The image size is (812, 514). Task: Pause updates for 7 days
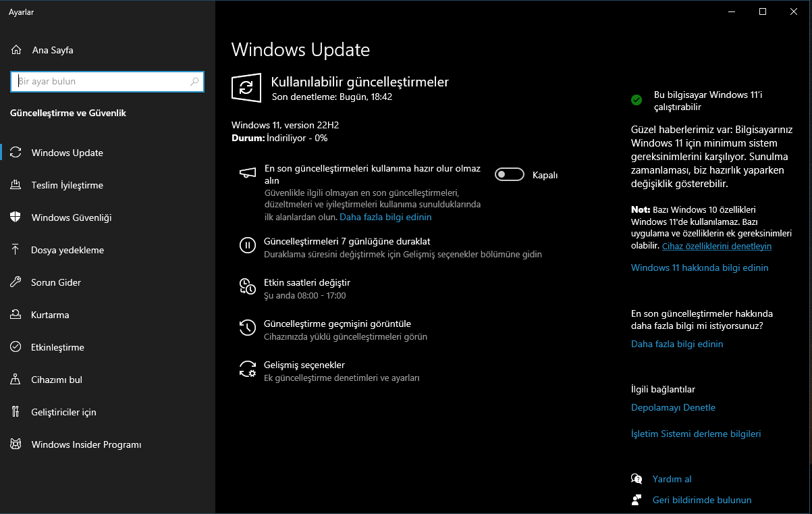coord(347,241)
